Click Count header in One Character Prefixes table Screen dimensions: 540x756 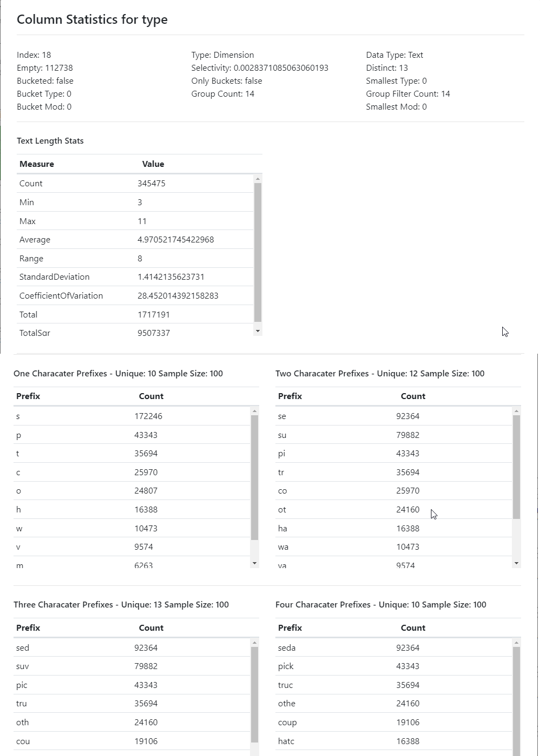(x=151, y=396)
